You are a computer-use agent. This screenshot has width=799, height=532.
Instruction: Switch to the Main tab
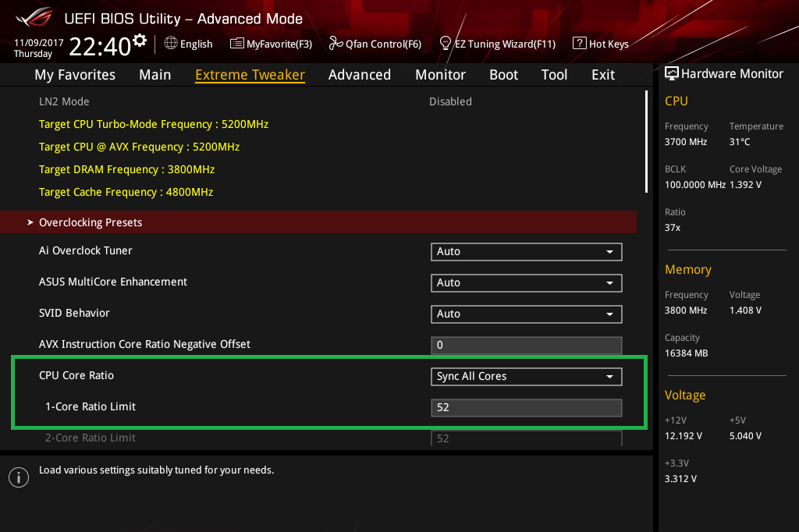coord(155,75)
